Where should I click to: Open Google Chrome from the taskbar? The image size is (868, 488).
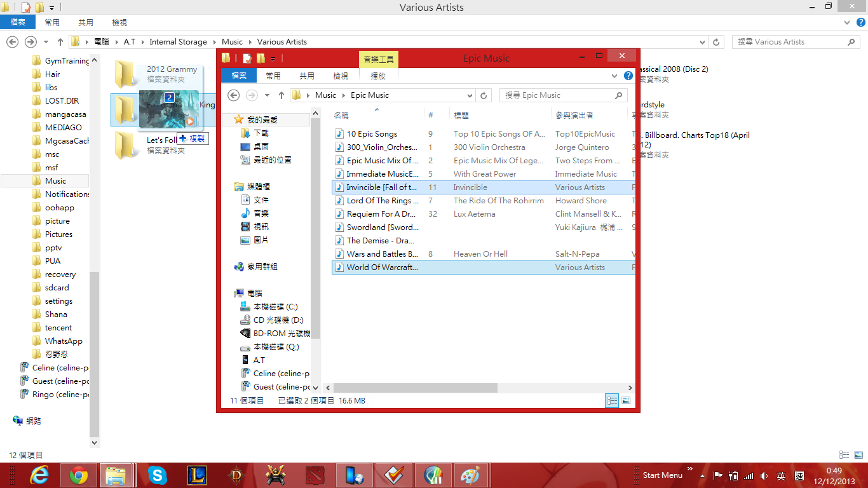point(79,475)
